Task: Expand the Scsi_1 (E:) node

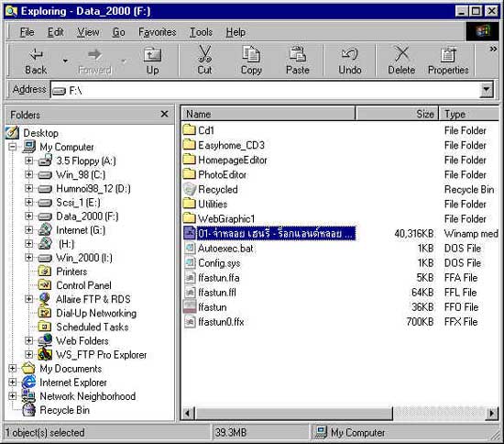Action: click(x=29, y=202)
